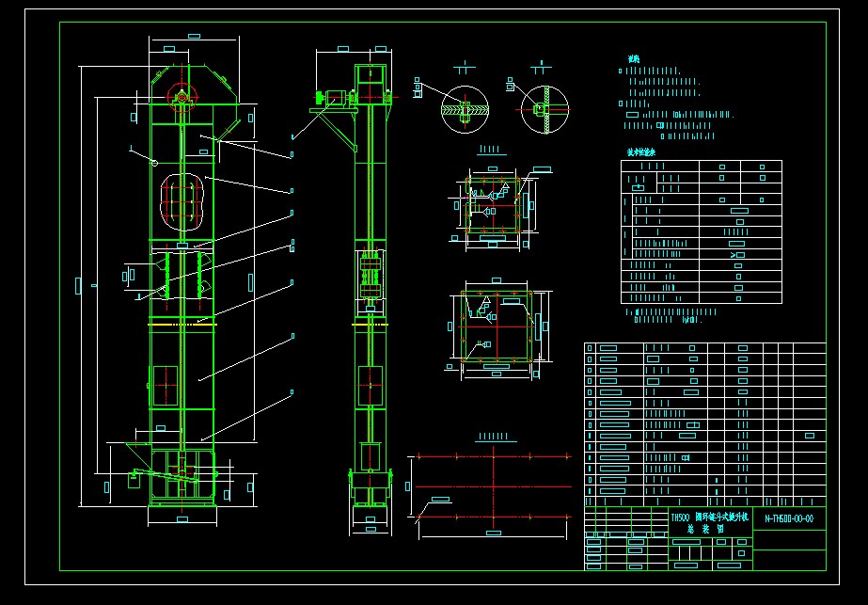Pick the rounded inspection window on front elevation
Image resolution: width=868 pixels, height=605 pixels.
click(x=182, y=201)
